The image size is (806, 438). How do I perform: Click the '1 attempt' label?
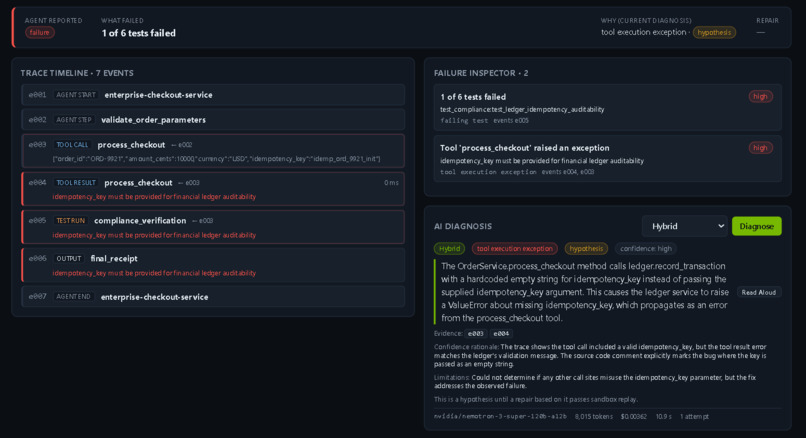[x=694, y=416]
